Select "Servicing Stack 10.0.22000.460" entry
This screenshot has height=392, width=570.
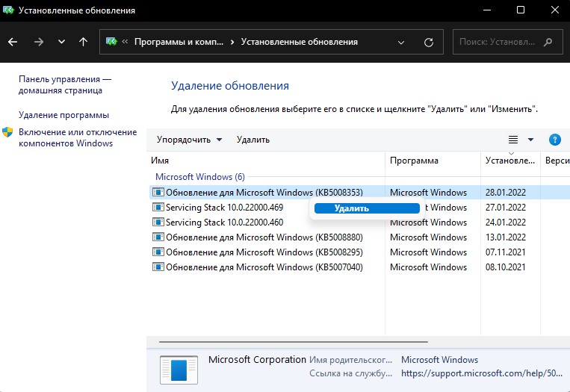224,223
